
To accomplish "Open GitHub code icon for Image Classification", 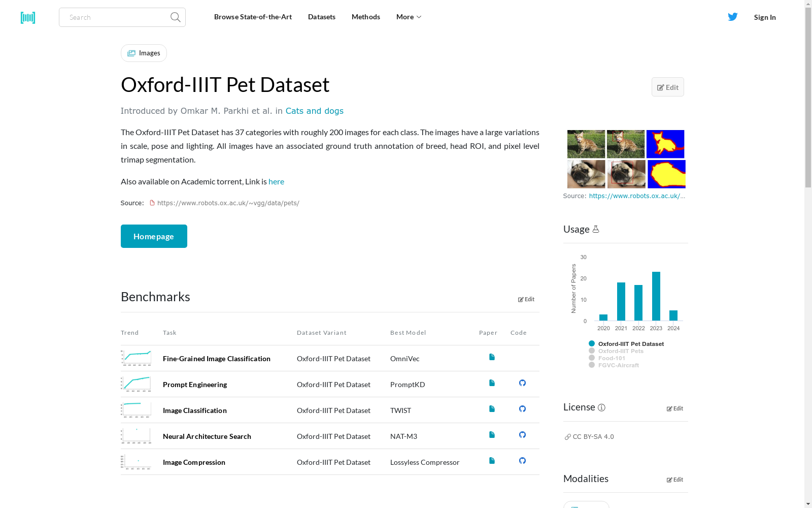I will [522, 409].
